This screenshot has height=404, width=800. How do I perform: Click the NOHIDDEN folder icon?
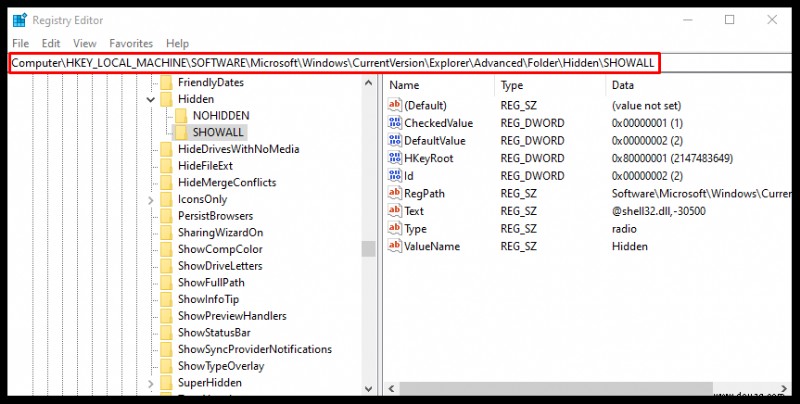click(181, 116)
